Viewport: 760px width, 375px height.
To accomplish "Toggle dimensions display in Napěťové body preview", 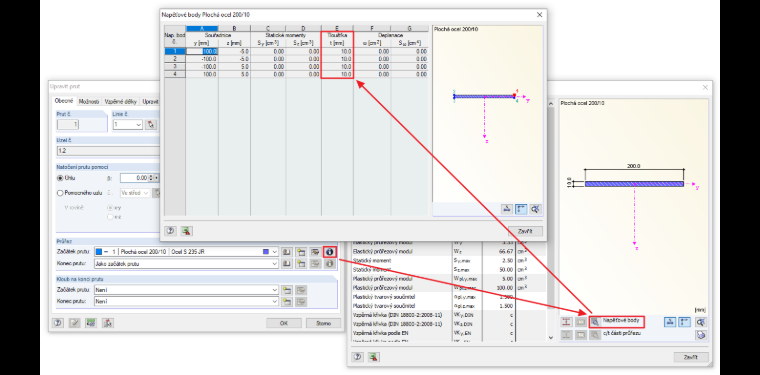I will coord(507,209).
